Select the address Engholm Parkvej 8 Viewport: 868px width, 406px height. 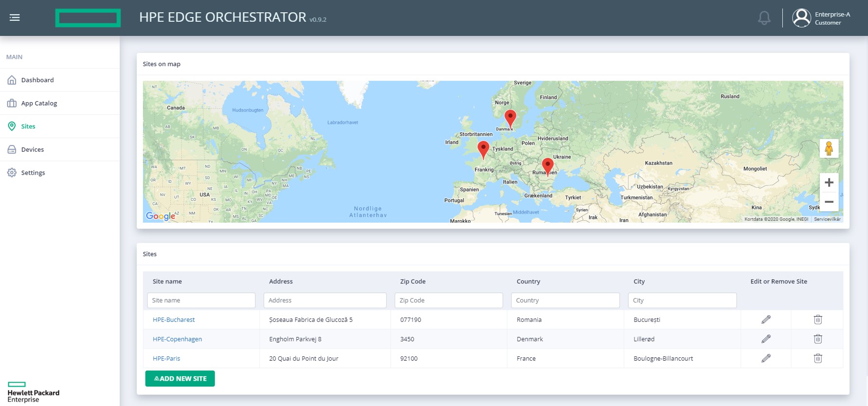pyautogui.click(x=295, y=339)
